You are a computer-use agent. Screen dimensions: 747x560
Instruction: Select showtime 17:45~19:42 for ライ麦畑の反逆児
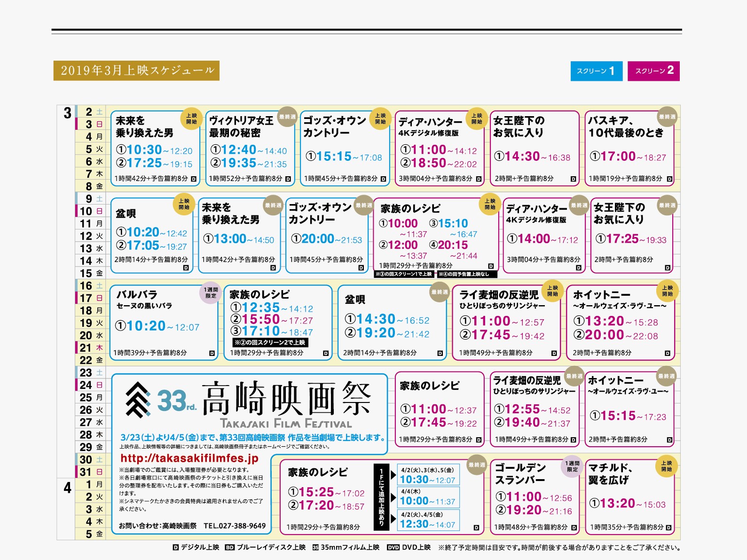[x=502, y=335]
